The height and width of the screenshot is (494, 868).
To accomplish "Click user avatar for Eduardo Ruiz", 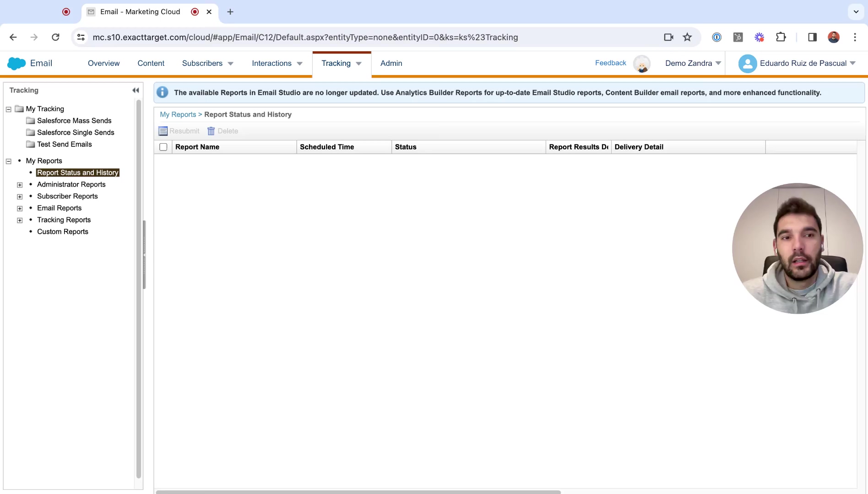I will click(x=748, y=64).
